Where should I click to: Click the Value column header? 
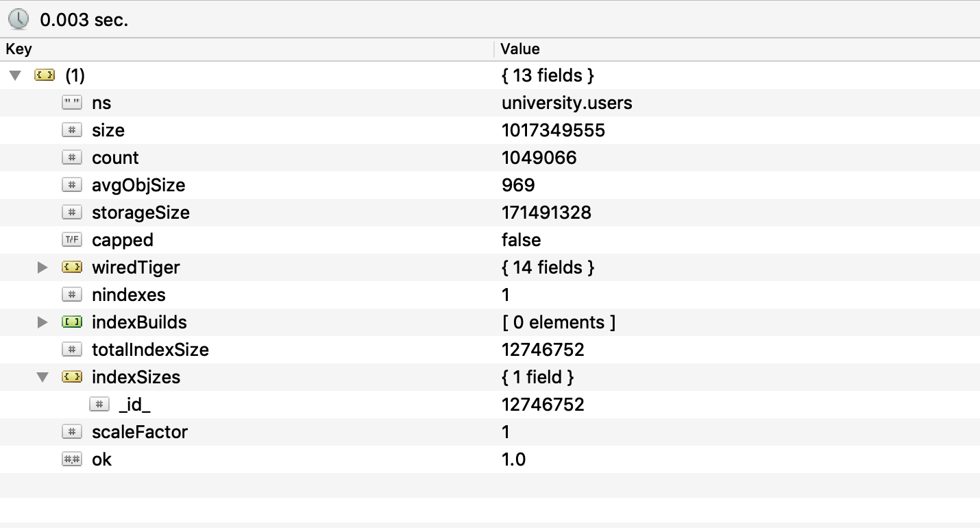pyautogui.click(x=520, y=49)
